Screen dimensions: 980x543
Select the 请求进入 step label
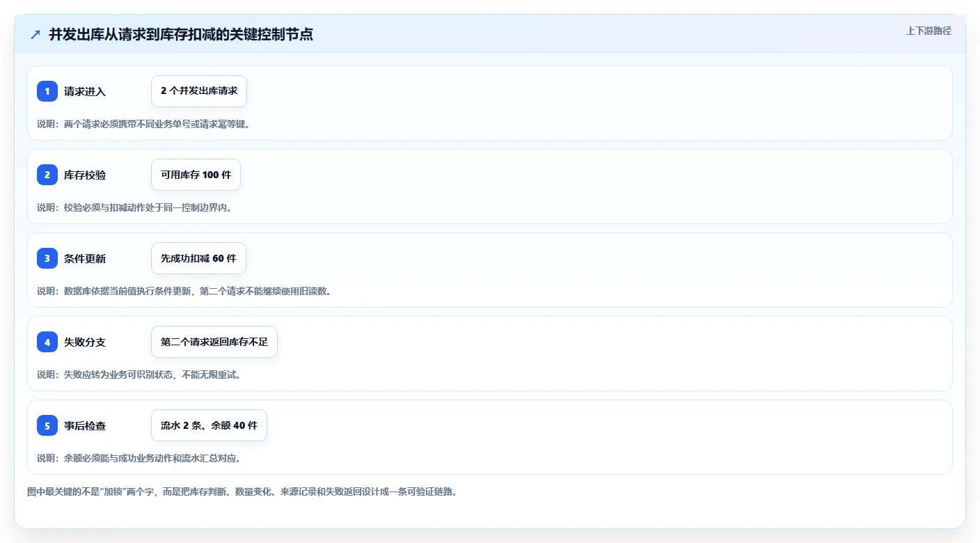pyautogui.click(x=85, y=91)
